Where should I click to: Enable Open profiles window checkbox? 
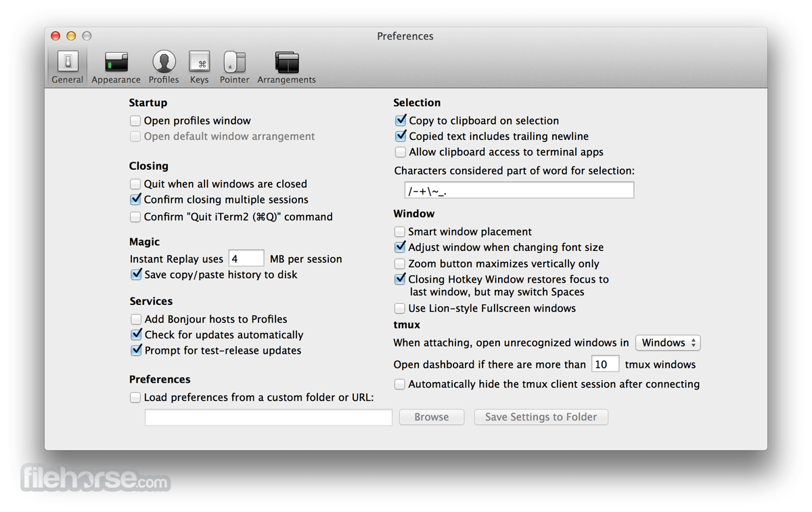135,121
